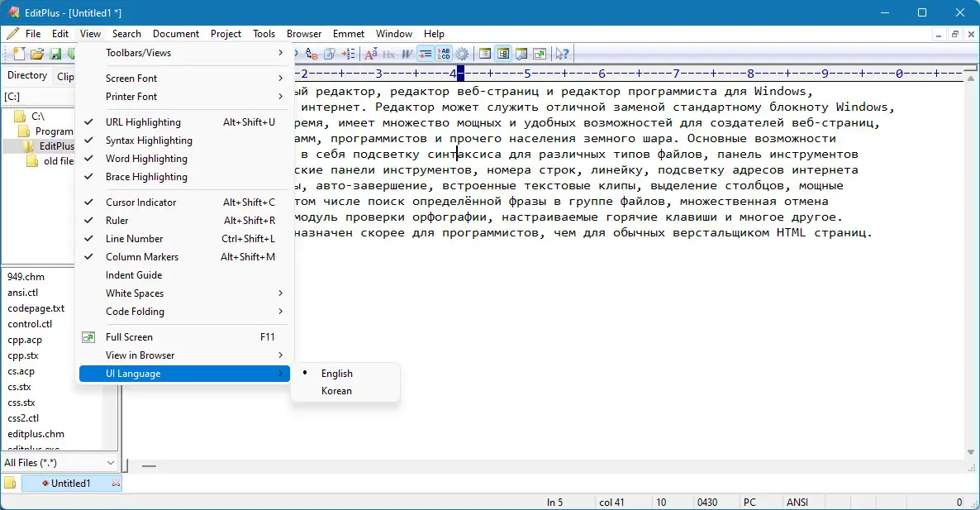This screenshot has width=980, height=510.
Task: Click the Hex Viewer (Hx) toolbar icon
Action: click(x=388, y=54)
